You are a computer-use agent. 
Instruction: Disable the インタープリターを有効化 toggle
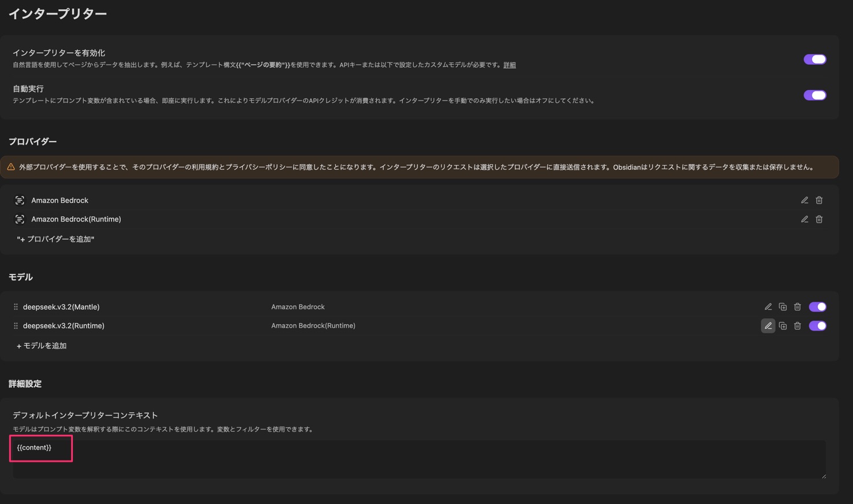tap(815, 59)
